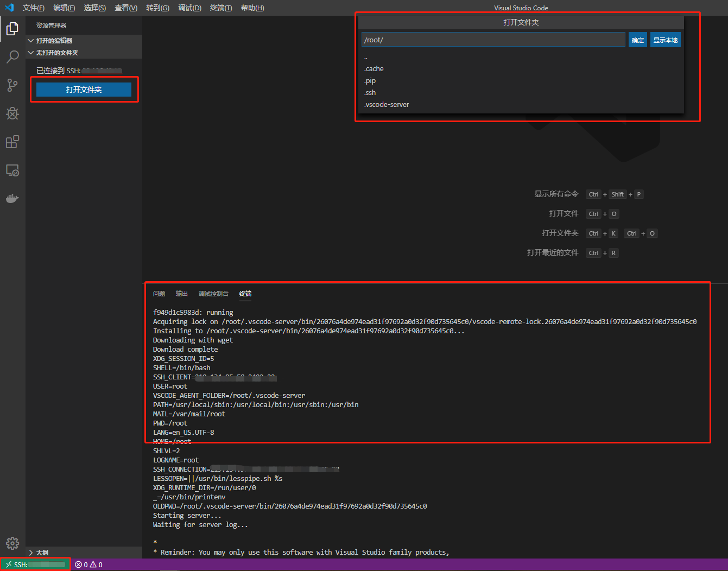Click the 打开最近的文件 shortcut label
Image resolution: width=728 pixels, height=571 pixels.
click(553, 252)
